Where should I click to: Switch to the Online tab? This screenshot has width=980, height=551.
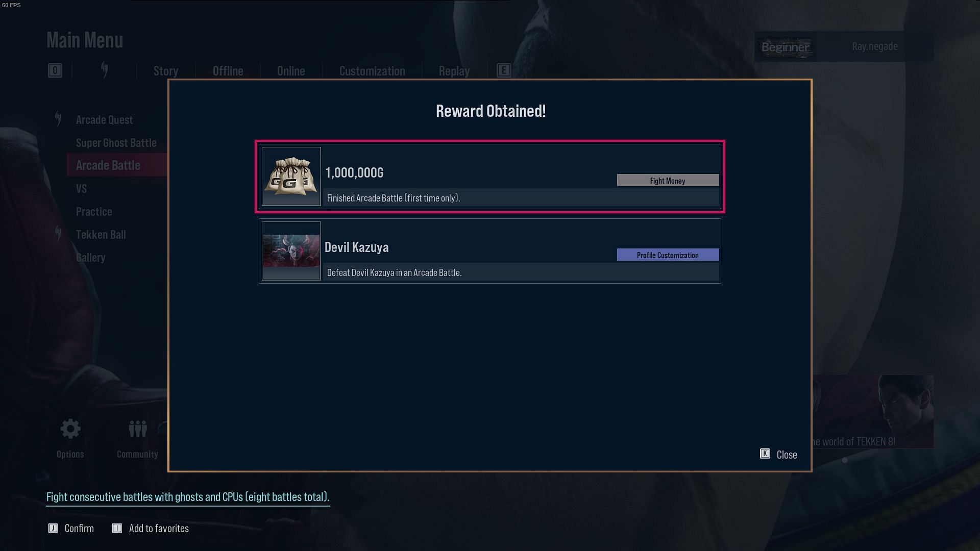[291, 70]
